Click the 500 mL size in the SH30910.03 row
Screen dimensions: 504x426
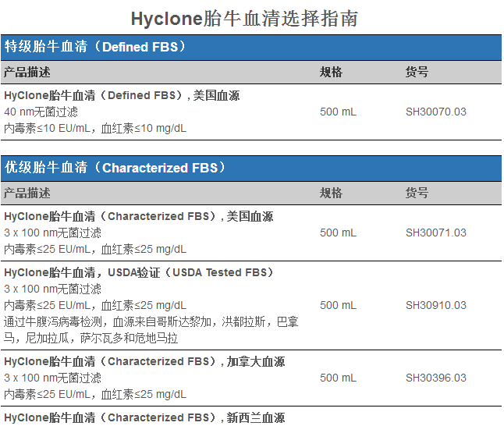click(338, 305)
